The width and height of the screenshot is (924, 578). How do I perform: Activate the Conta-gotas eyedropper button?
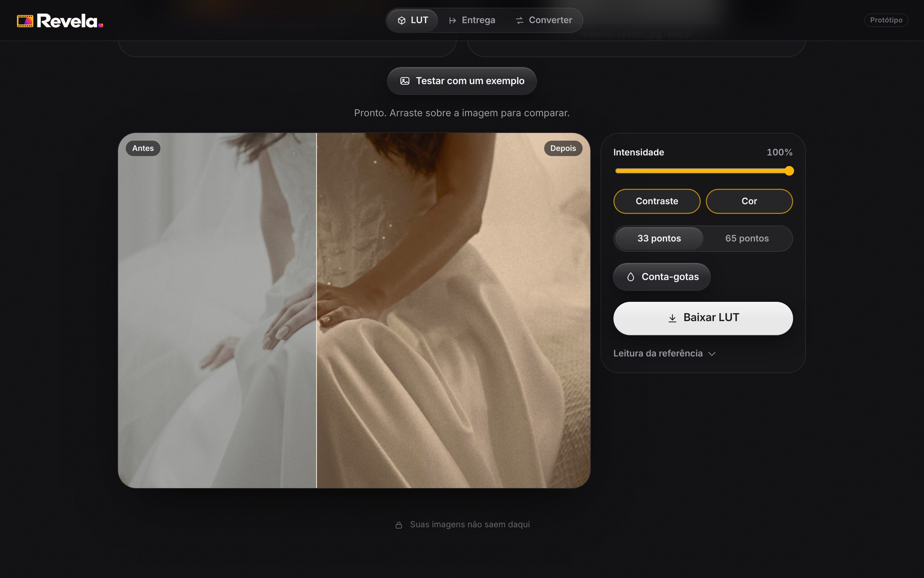coord(662,277)
